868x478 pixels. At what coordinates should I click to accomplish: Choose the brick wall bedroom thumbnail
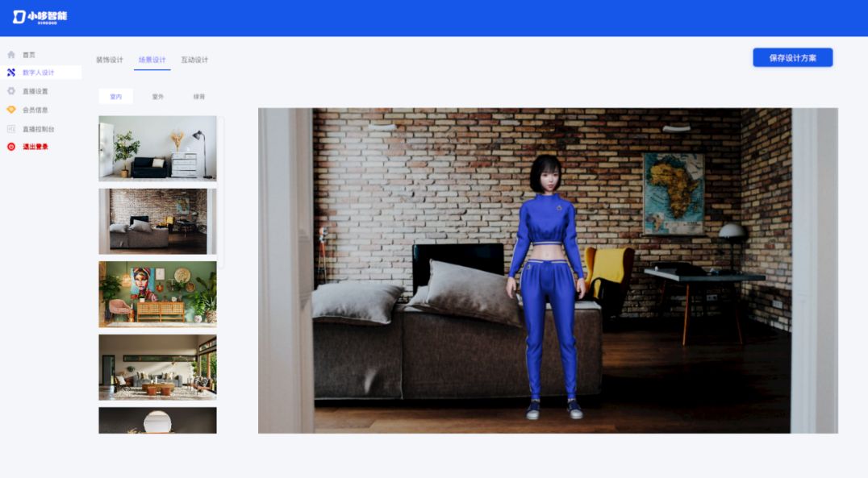(158, 222)
